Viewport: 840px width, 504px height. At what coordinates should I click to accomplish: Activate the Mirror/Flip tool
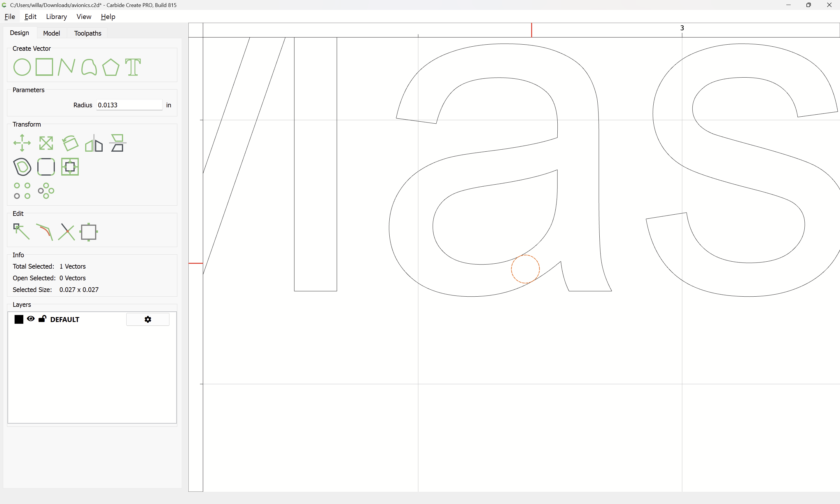click(94, 143)
